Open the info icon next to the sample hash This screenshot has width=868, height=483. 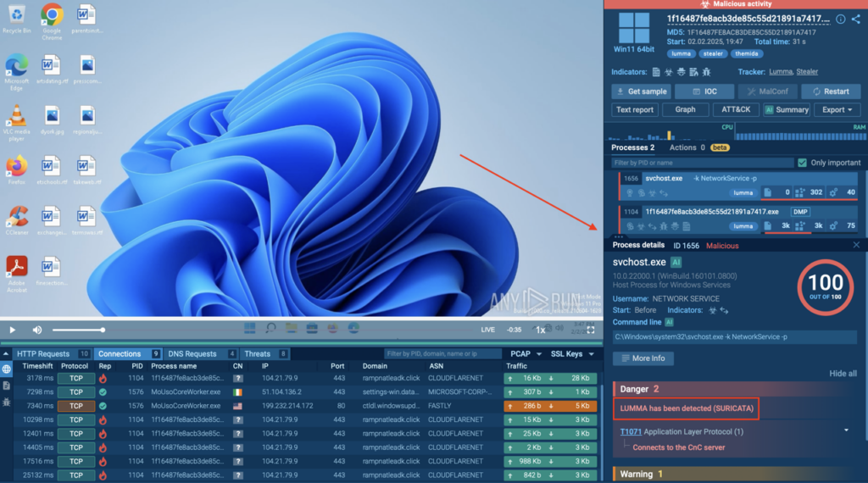(x=840, y=19)
